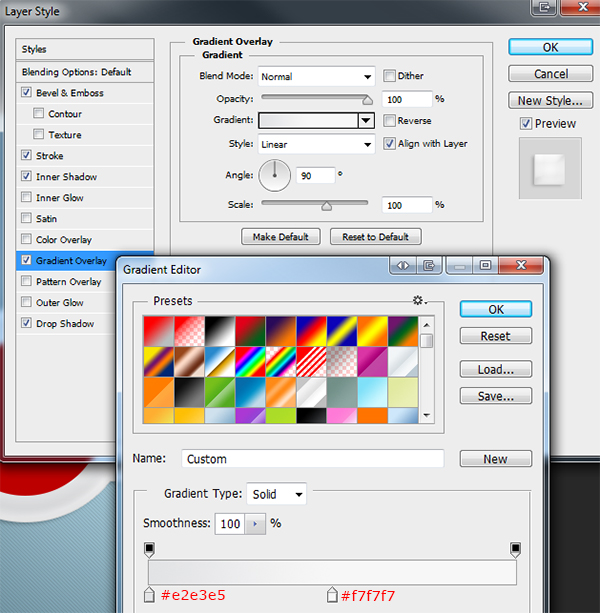Image resolution: width=600 pixels, height=613 pixels.
Task: Check the Reverse gradient option
Action: (x=389, y=120)
